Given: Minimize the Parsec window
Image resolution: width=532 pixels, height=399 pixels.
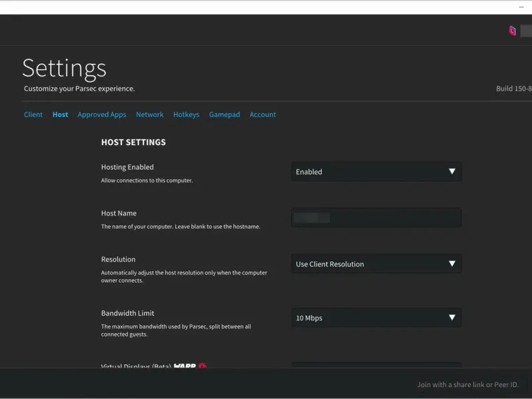Looking at the screenshot, I should [x=521, y=7].
